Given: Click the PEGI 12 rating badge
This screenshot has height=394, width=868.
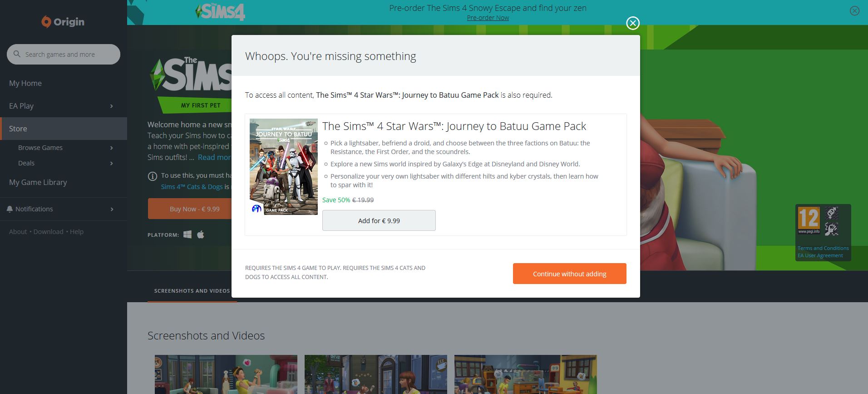Looking at the screenshot, I should tap(809, 220).
